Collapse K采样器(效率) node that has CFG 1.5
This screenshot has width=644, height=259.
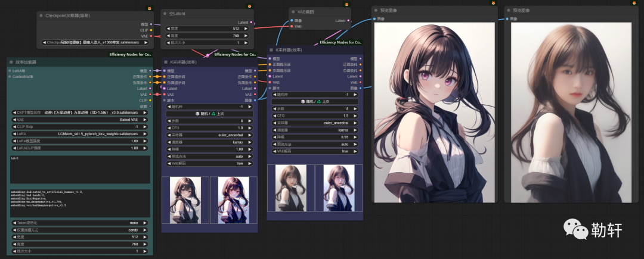click(x=271, y=50)
